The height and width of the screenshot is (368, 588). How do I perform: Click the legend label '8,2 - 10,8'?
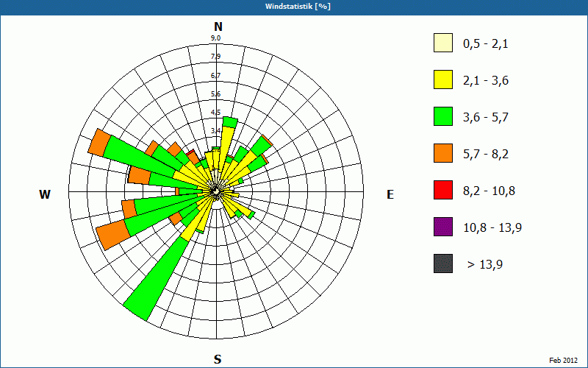coord(489,191)
